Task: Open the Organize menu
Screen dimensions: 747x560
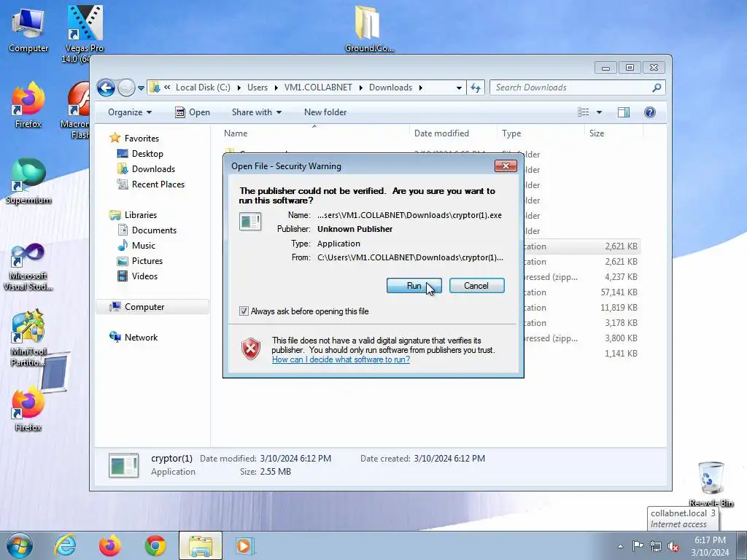Action: (130, 112)
